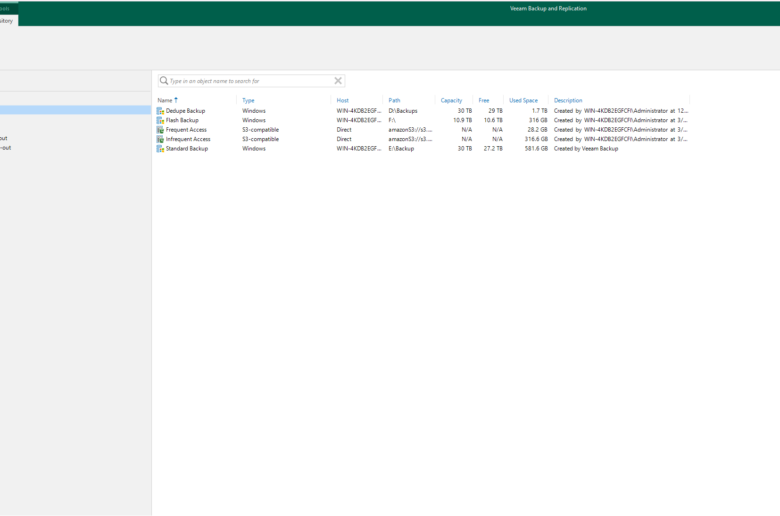This screenshot has height=516, width=780.
Task: Click the magnifier icon in search box
Action: [164, 81]
